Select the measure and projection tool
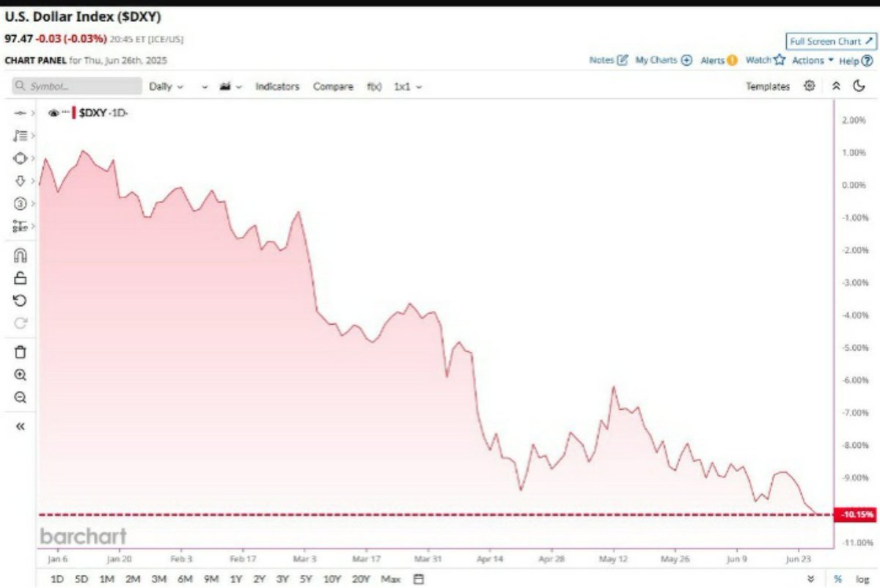The height and width of the screenshot is (588, 880). pyautogui.click(x=20, y=227)
